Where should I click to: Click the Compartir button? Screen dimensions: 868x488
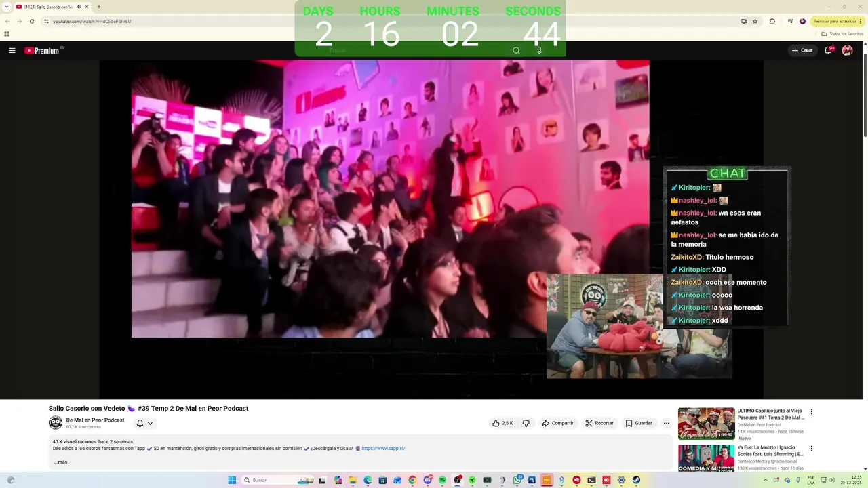point(557,423)
